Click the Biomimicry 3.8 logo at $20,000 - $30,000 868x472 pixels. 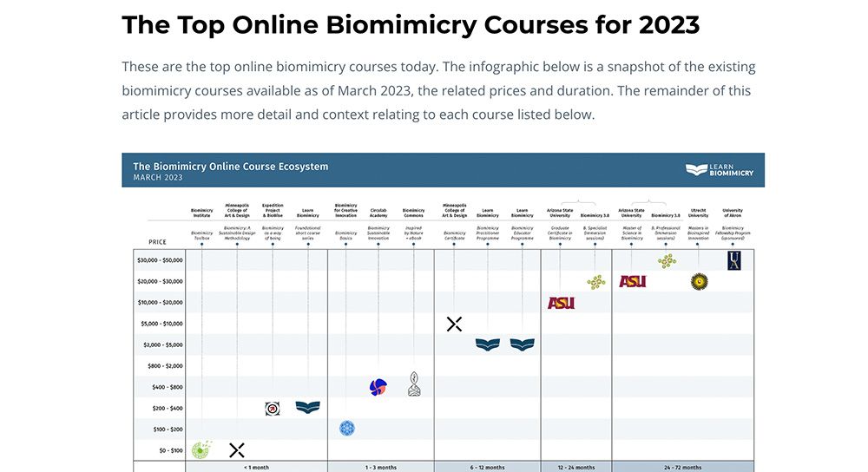(596, 282)
